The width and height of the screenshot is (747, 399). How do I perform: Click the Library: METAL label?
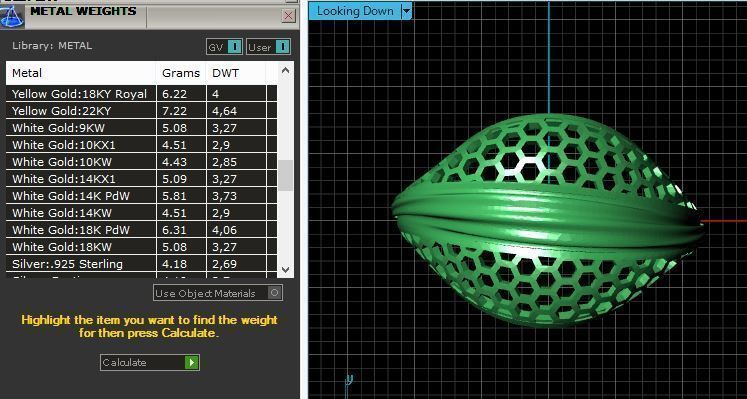pyautogui.click(x=52, y=46)
